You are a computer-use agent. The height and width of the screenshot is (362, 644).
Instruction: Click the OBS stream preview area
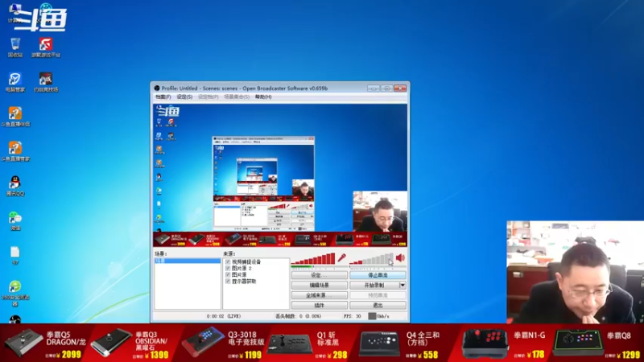280,175
